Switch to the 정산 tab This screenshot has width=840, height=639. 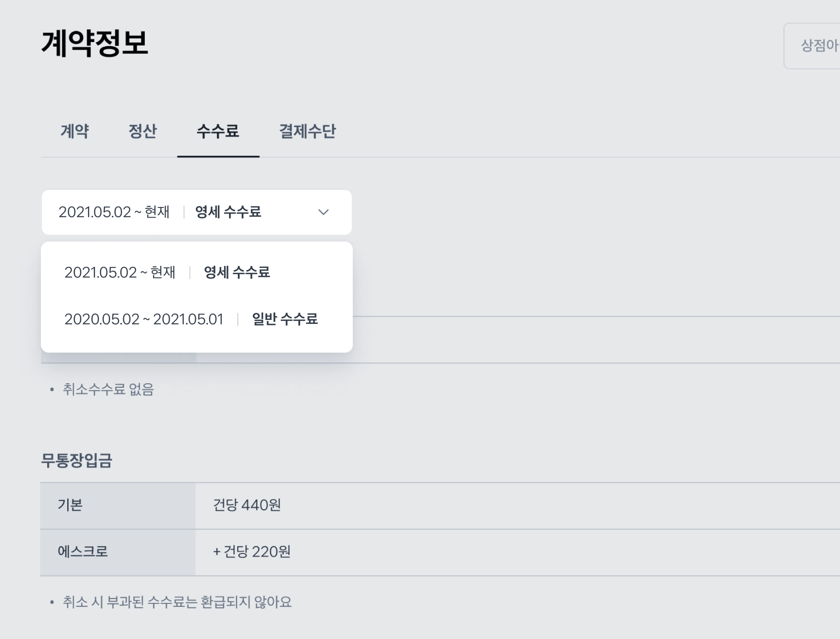[x=142, y=131]
